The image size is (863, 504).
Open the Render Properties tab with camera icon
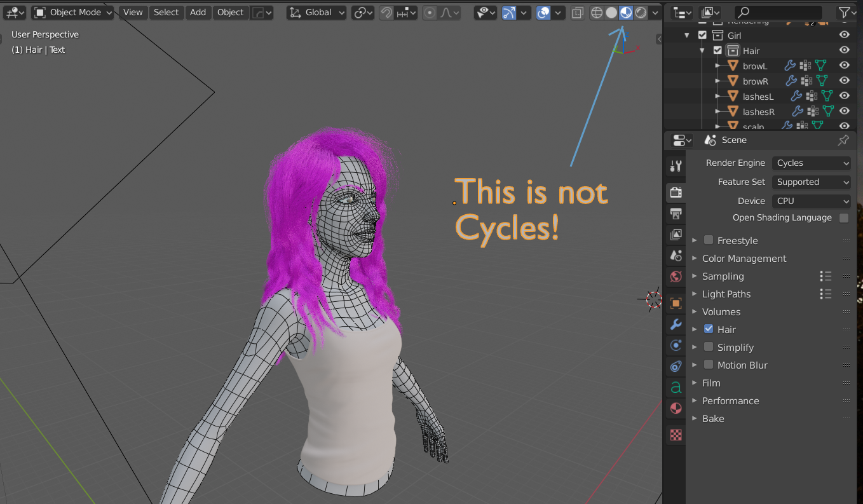point(675,192)
